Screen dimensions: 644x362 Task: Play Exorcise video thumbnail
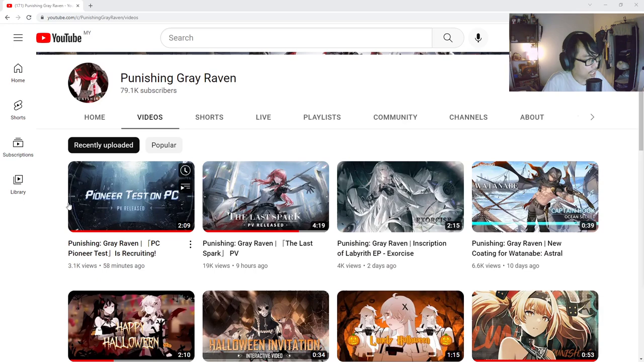(x=400, y=197)
